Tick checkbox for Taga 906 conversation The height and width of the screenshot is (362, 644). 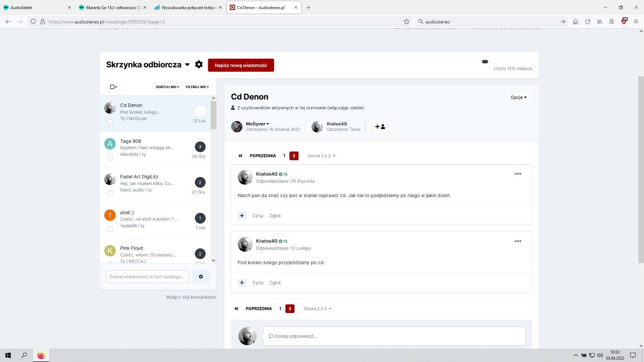click(110, 158)
